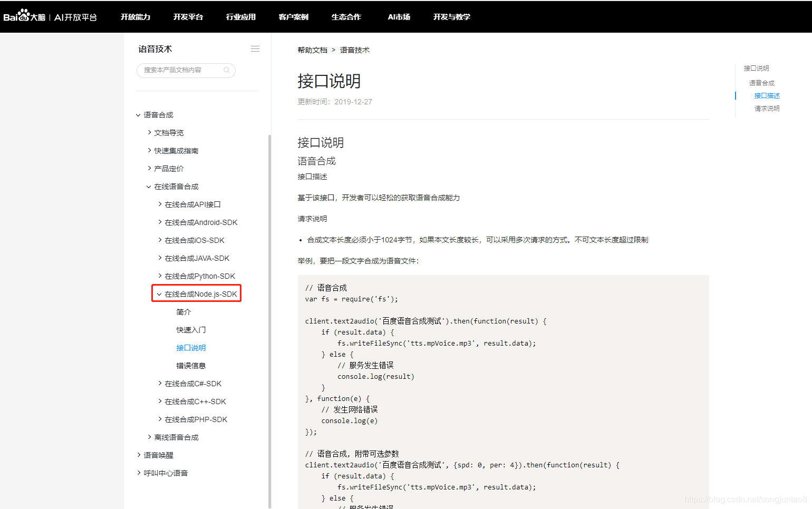Select 客户案例 in the top navigation

(x=293, y=16)
